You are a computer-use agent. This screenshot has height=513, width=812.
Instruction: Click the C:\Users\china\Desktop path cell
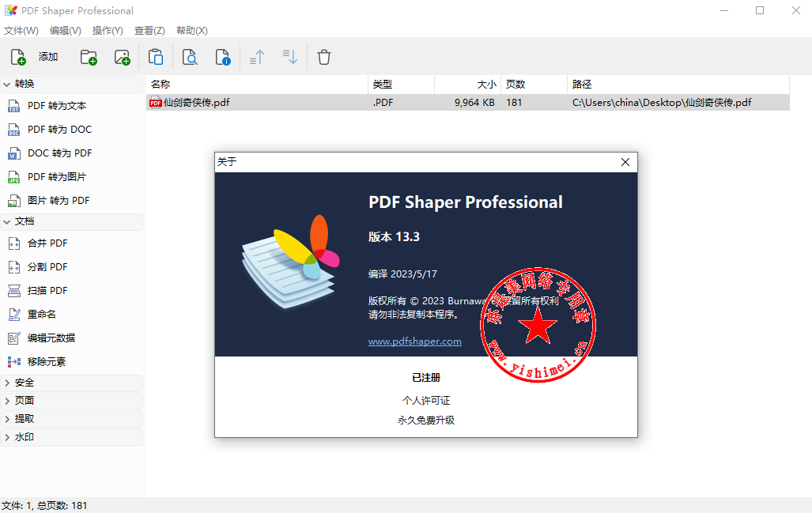[x=662, y=103]
